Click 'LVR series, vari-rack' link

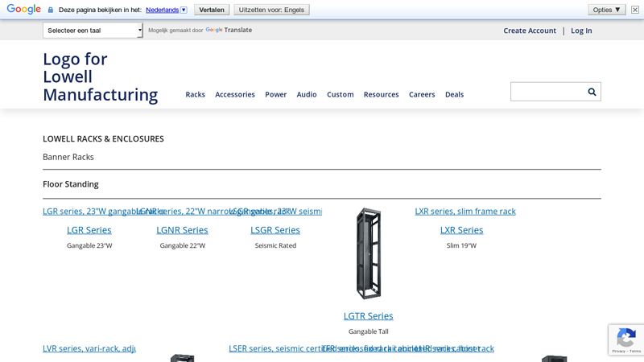(89, 348)
